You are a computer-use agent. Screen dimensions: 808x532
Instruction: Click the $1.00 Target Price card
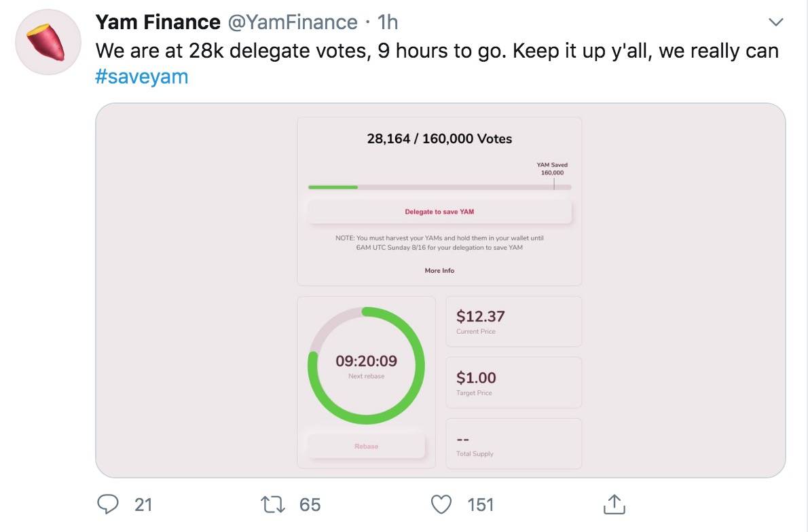513,383
